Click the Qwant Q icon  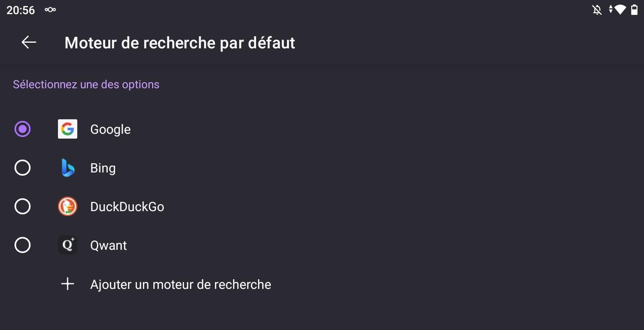click(x=68, y=245)
